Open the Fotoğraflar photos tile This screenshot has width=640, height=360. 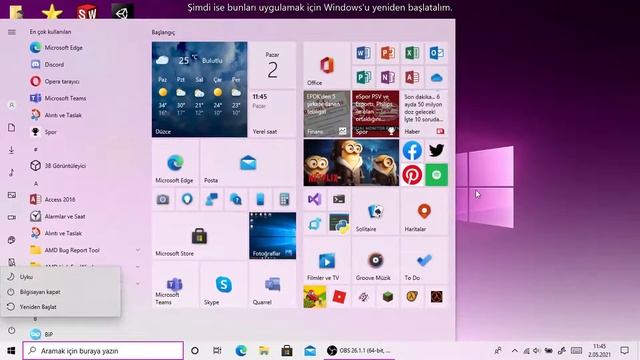pyautogui.click(x=272, y=236)
